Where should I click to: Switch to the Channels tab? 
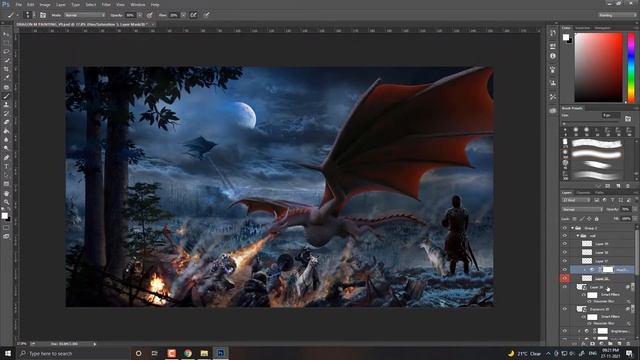click(x=583, y=193)
